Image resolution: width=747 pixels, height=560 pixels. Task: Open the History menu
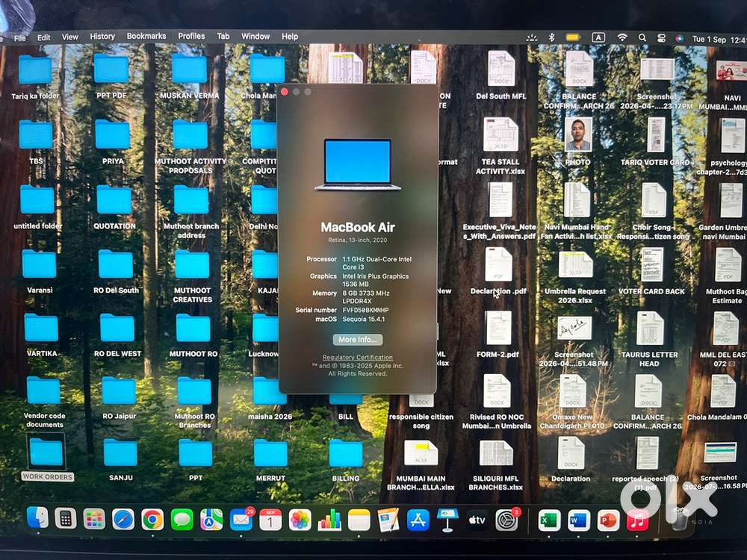(x=102, y=36)
